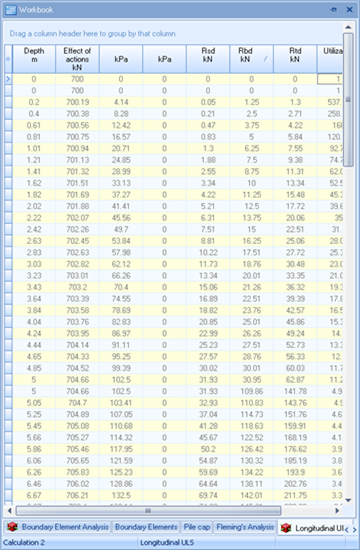Select the Utilization cell in the first row
The width and height of the screenshot is (360, 550).
tap(330, 79)
